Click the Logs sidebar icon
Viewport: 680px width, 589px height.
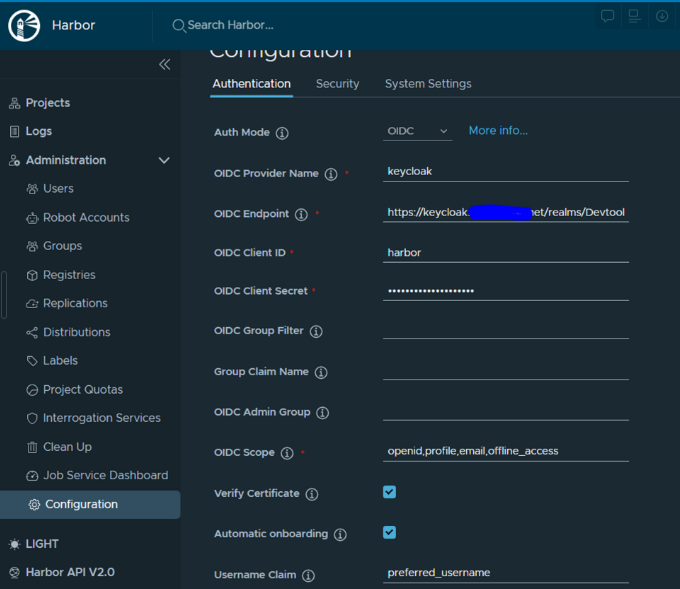click(14, 131)
